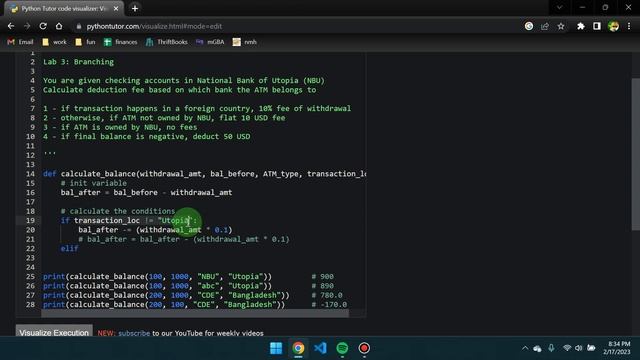
Task: Click the 'elif' text on line 22
Action: 69,248
